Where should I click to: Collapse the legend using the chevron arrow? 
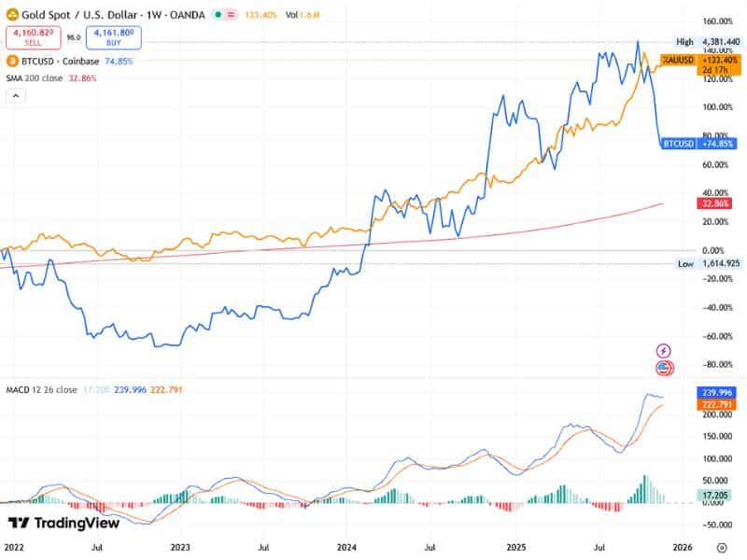click(15, 93)
